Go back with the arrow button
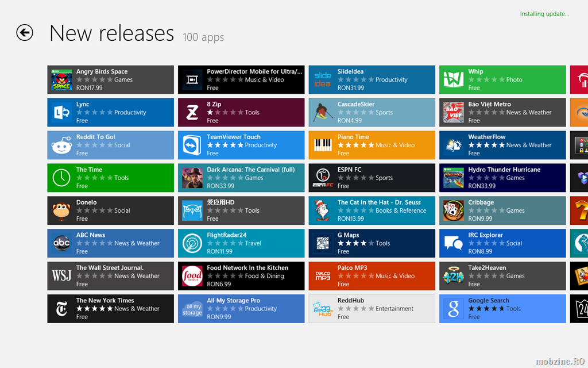 [x=25, y=33]
